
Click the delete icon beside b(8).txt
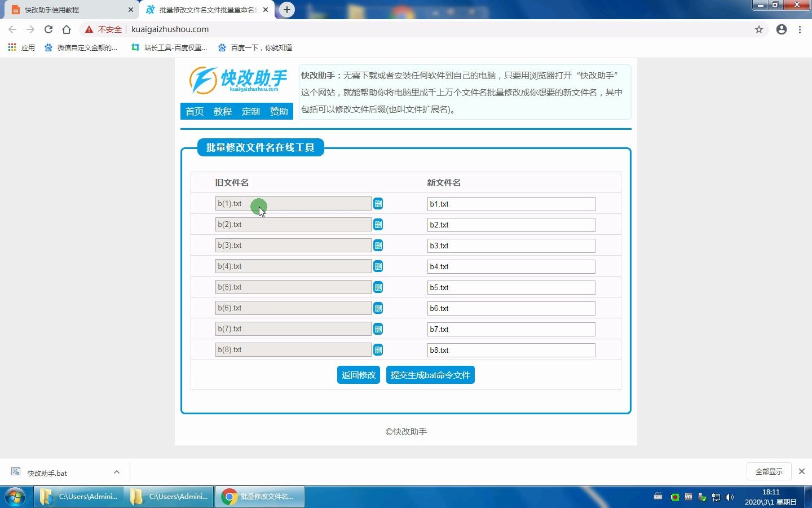378,350
